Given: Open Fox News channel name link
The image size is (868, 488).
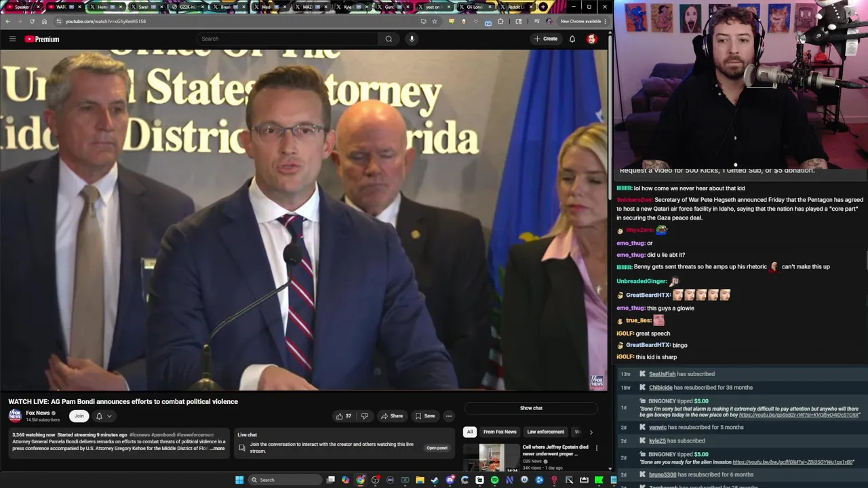Looking at the screenshot, I should click(x=38, y=413).
